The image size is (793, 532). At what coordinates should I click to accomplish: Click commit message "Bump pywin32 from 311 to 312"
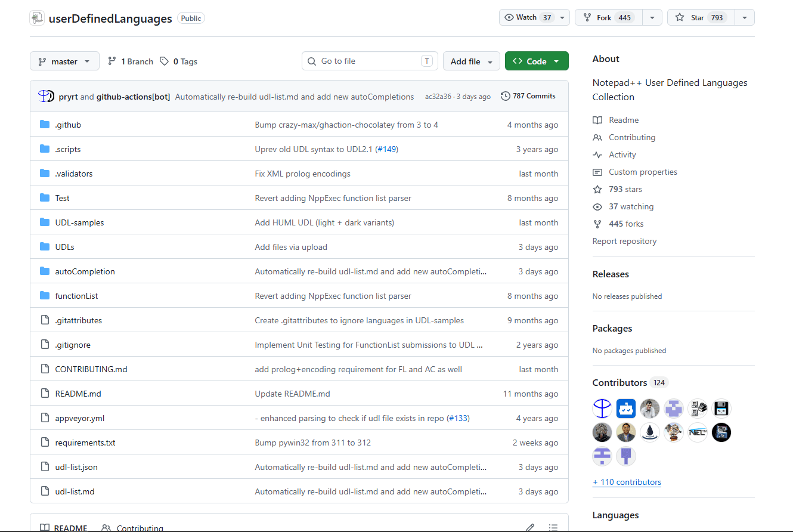(x=313, y=443)
